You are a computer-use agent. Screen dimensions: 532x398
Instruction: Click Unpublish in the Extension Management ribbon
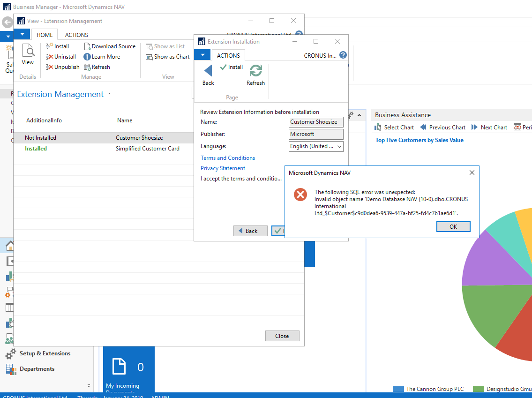coord(62,67)
